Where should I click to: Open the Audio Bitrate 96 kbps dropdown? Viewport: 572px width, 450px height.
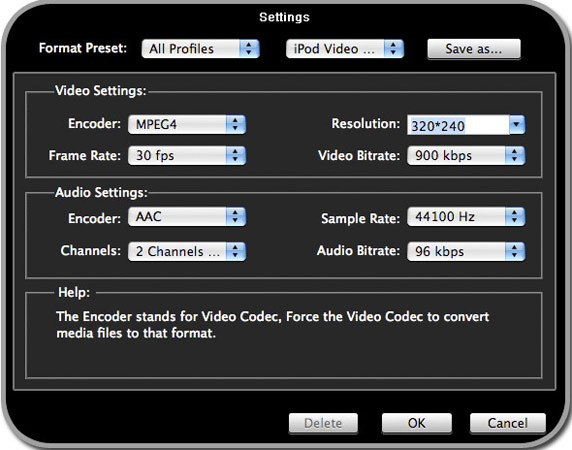click(x=466, y=251)
